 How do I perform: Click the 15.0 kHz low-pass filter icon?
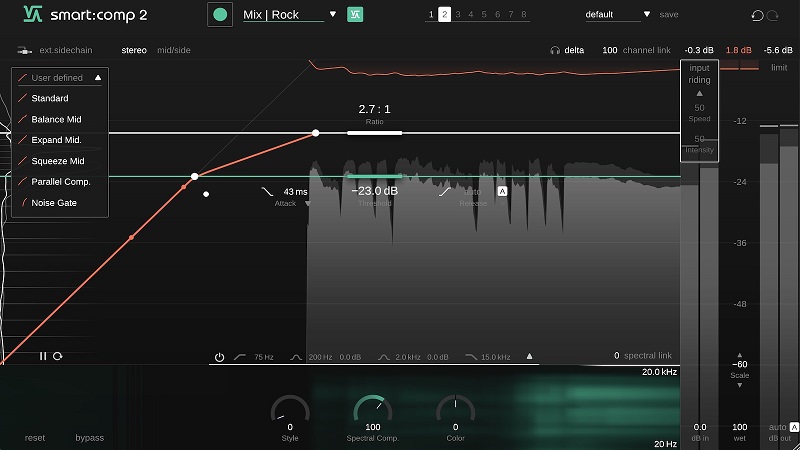[x=471, y=357]
